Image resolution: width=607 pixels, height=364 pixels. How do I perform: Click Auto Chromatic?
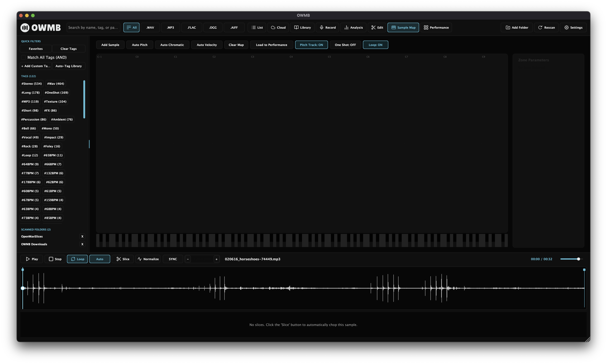(172, 45)
